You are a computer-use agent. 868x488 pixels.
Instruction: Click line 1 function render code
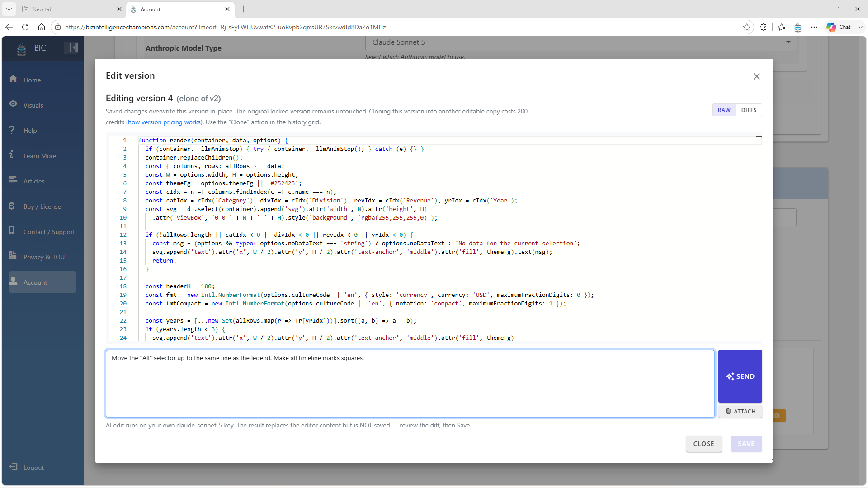tap(213, 141)
